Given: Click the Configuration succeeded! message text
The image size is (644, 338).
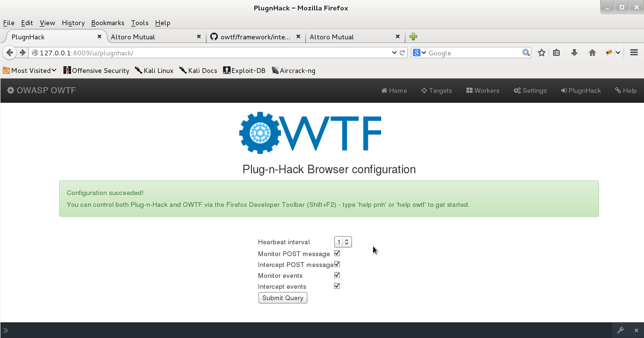Looking at the screenshot, I should click(105, 193).
